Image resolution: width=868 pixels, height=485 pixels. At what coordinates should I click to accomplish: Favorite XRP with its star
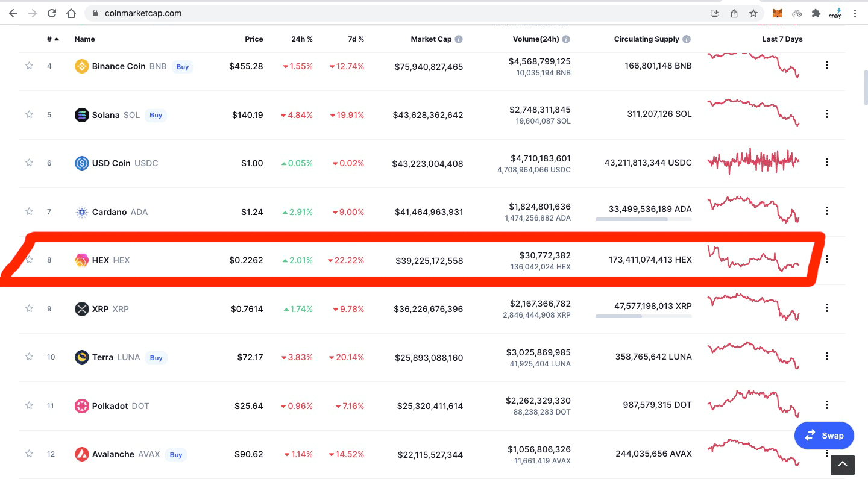pos(29,308)
